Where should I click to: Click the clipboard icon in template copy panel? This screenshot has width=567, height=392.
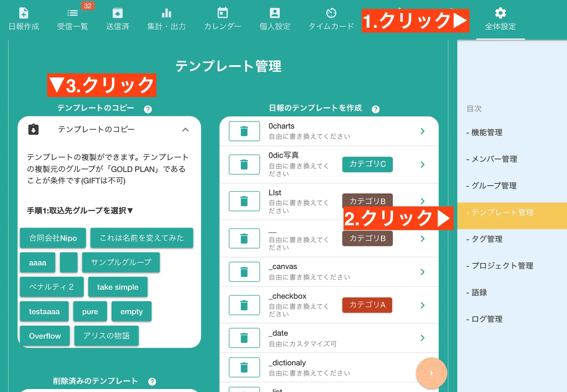pyautogui.click(x=33, y=129)
